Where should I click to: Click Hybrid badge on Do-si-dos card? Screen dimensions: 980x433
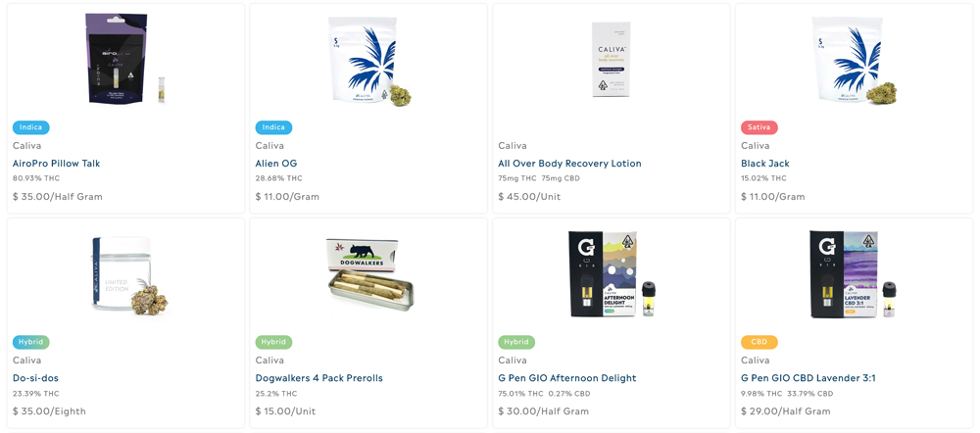click(x=30, y=343)
